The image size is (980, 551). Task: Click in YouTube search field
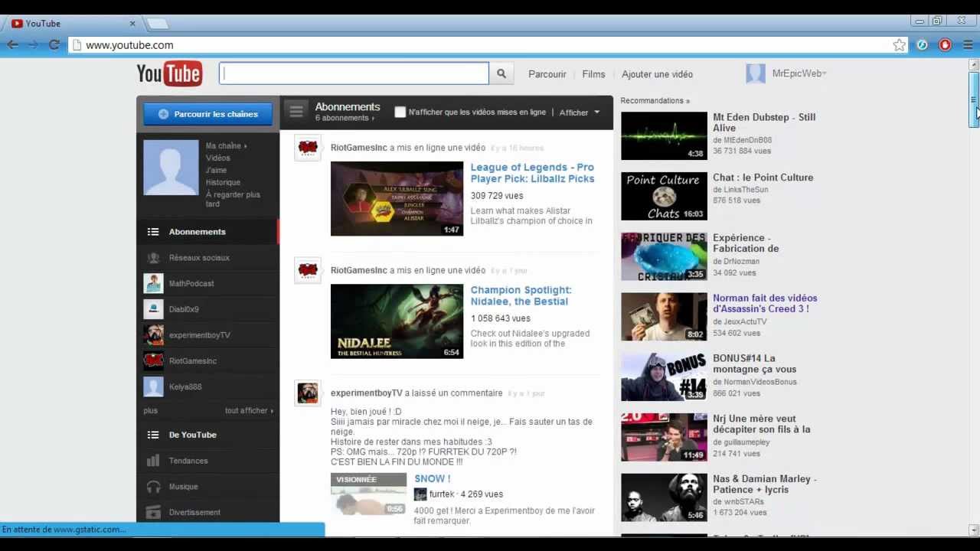(354, 73)
